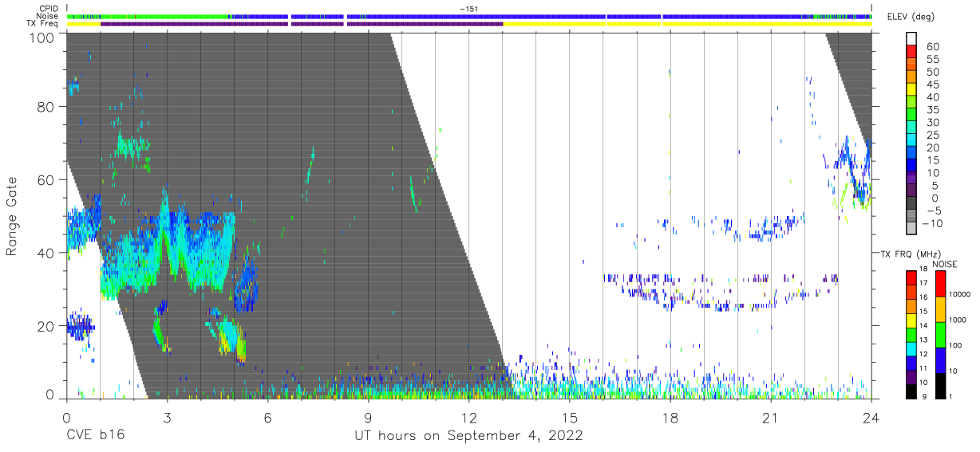Screen dimensions: 980x452
Task: Select the yellow 40–45 degree elevation swatch
Action: [x=911, y=91]
